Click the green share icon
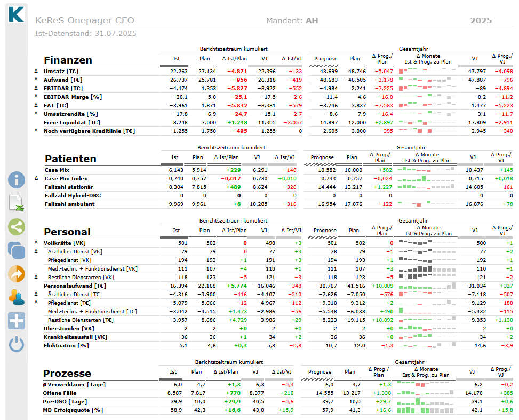The width and height of the screenshot is (519, 420). pos(16,227)
